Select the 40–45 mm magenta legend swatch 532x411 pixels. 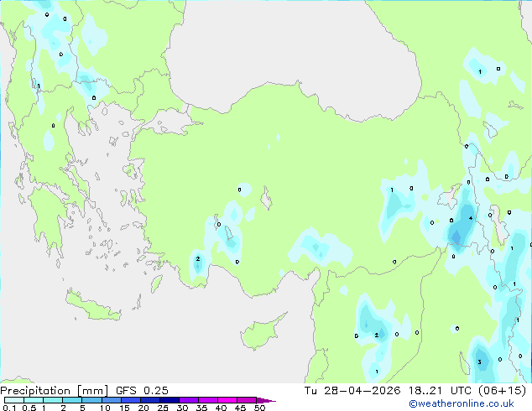(227, 400)
